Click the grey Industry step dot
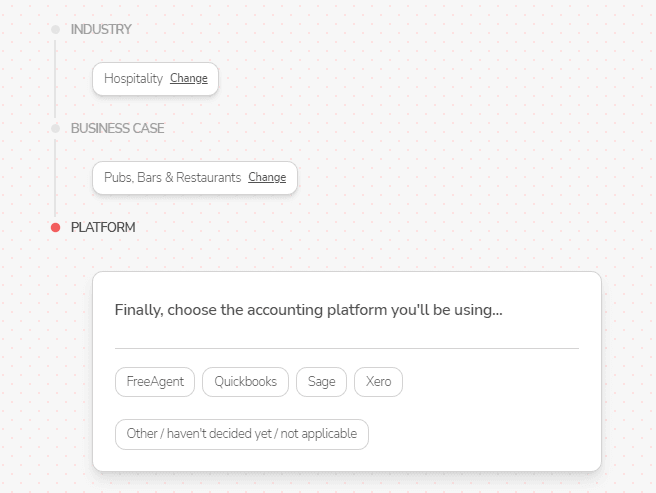Viewport: 656px width, 493px height. pos(56,29)
